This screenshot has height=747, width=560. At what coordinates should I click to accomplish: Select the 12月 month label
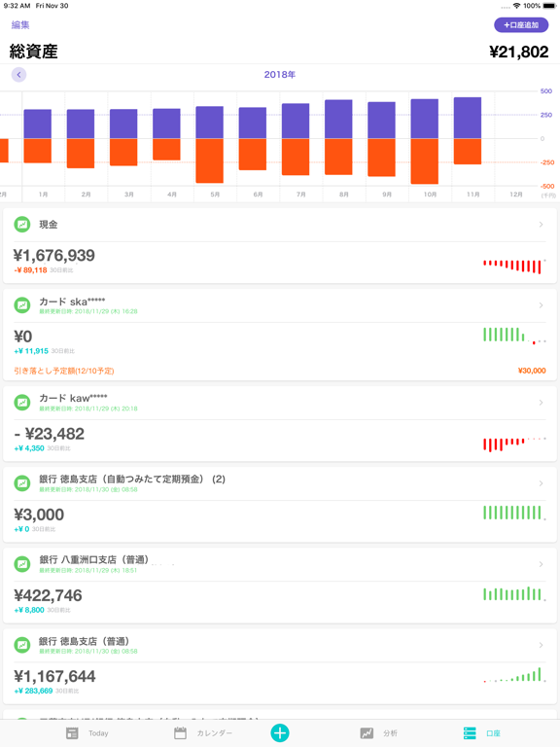click(x=516, y=195)
